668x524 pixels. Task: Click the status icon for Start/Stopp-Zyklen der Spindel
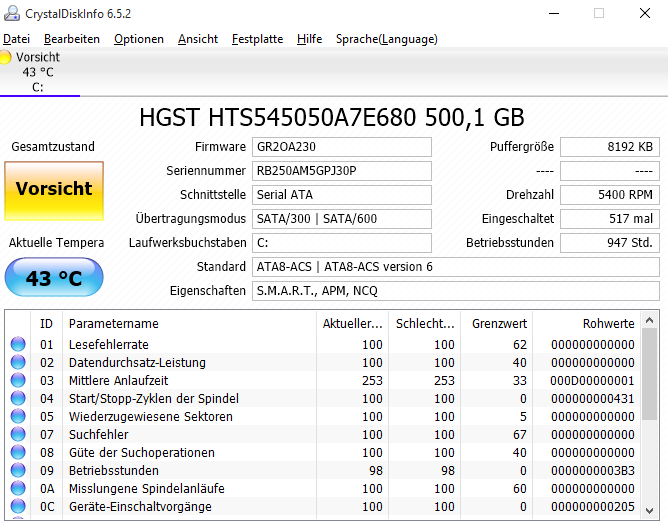point(18,398)
